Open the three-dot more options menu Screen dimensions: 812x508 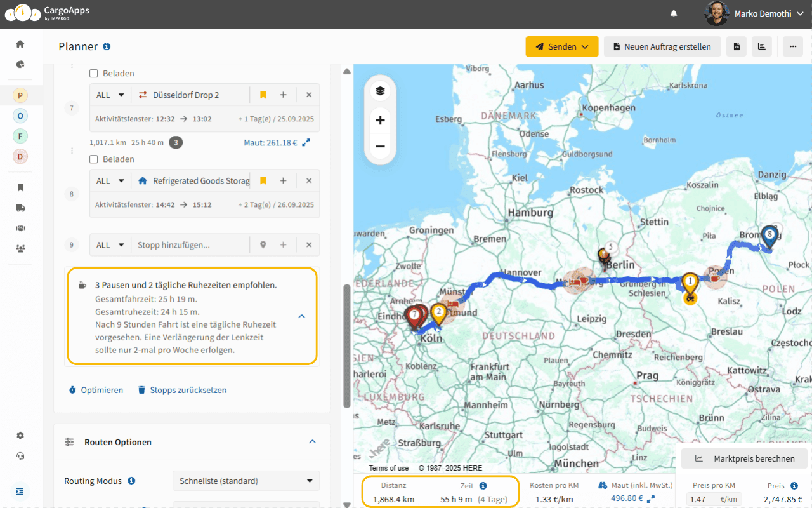tap(792, 46)
